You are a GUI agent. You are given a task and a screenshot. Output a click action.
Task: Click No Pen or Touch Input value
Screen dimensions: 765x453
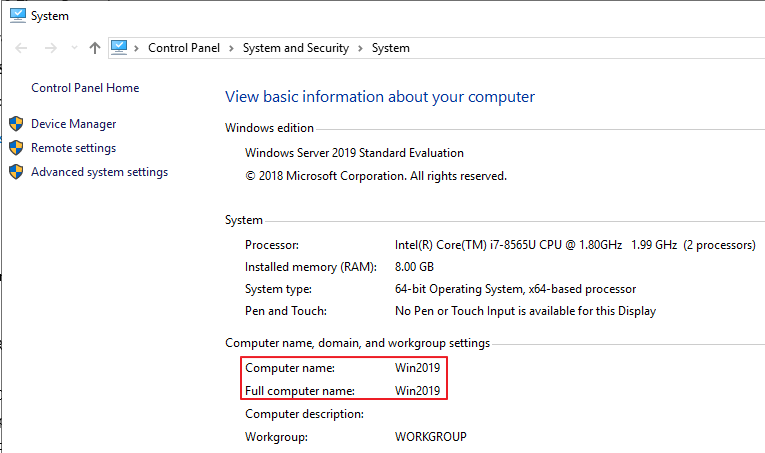coord(525,311)
